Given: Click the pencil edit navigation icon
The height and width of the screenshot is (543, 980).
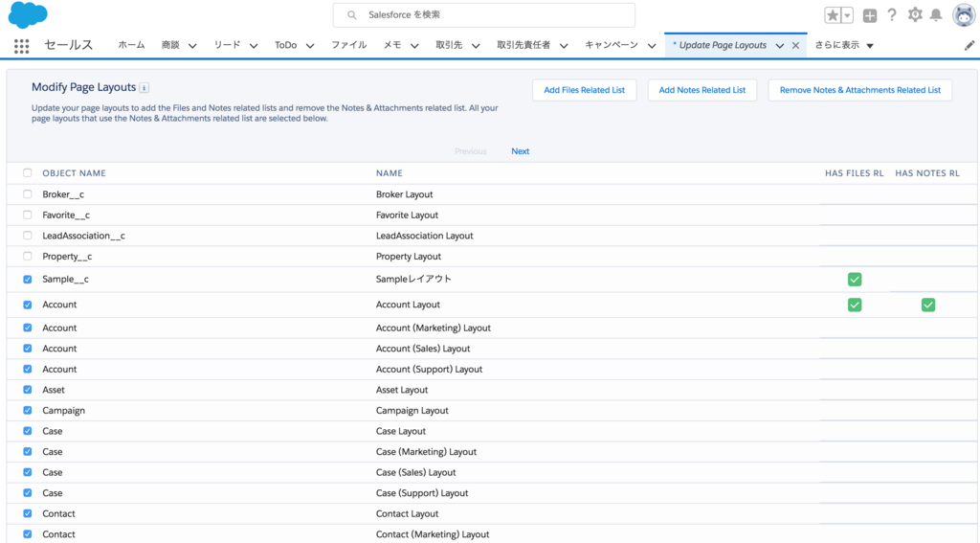Looking at the screenshot, I should coord(969,45).
